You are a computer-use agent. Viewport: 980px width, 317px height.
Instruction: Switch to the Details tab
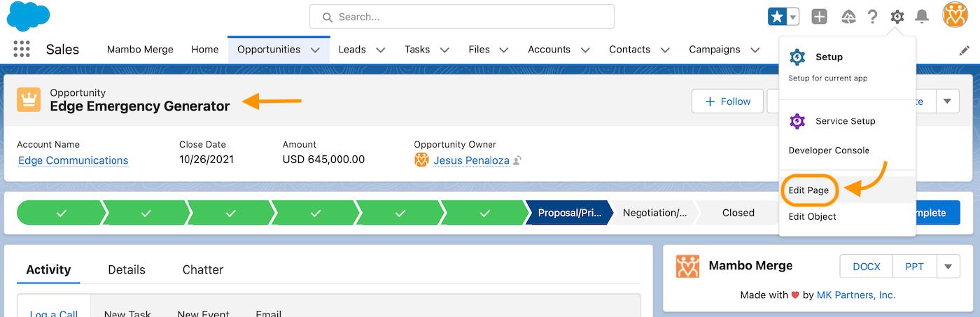point(127,269)
